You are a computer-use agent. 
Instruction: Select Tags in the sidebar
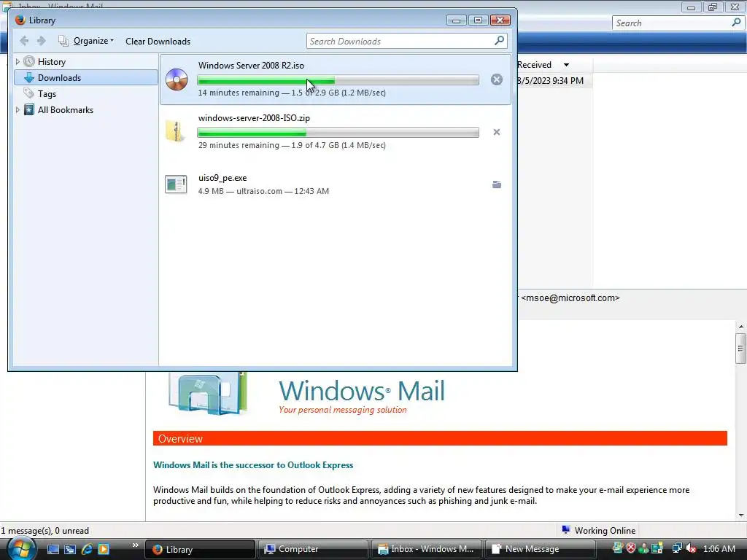click(47, 94)
